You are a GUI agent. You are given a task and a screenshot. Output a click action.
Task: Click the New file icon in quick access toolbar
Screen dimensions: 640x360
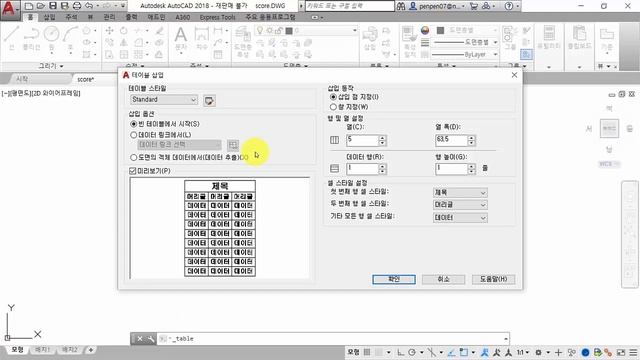click(x=29, y=6)
